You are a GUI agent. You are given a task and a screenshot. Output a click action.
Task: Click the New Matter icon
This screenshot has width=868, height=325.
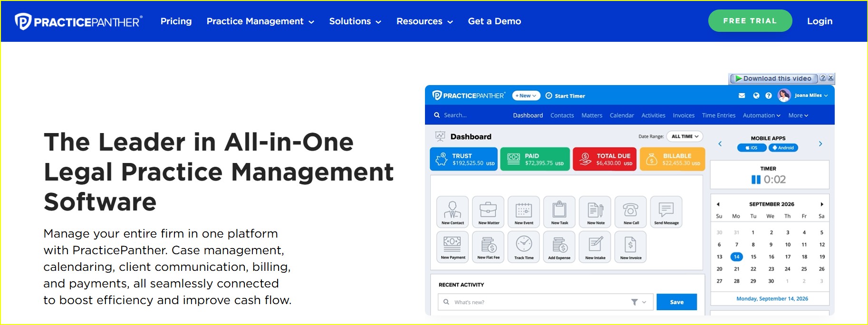click(488, 212)
